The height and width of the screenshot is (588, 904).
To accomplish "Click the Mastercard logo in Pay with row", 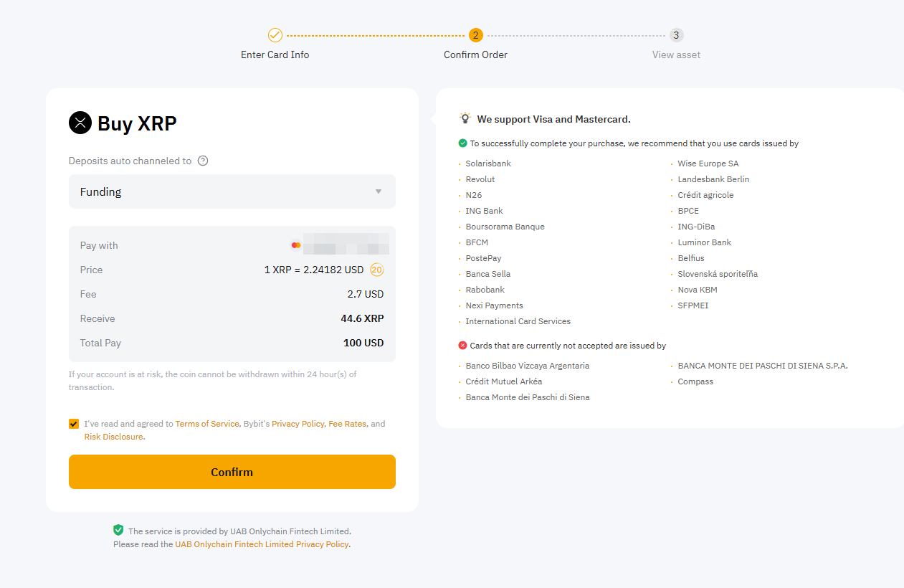I will pos(295,245).
